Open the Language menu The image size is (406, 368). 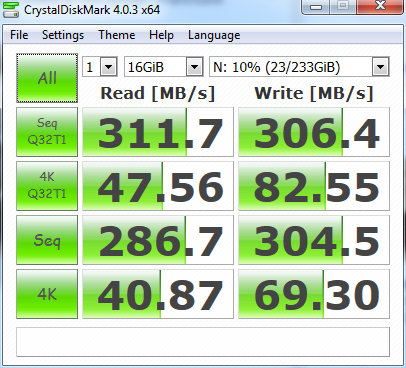point(214,35)
